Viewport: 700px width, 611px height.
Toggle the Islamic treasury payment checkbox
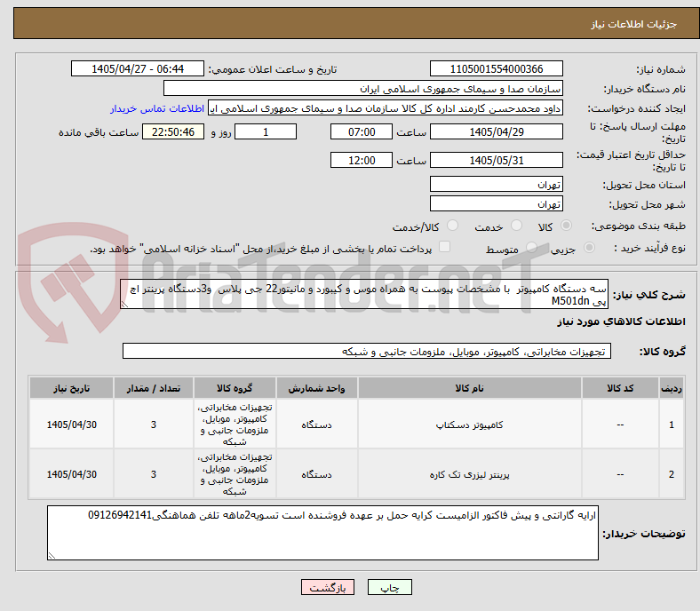445,247
